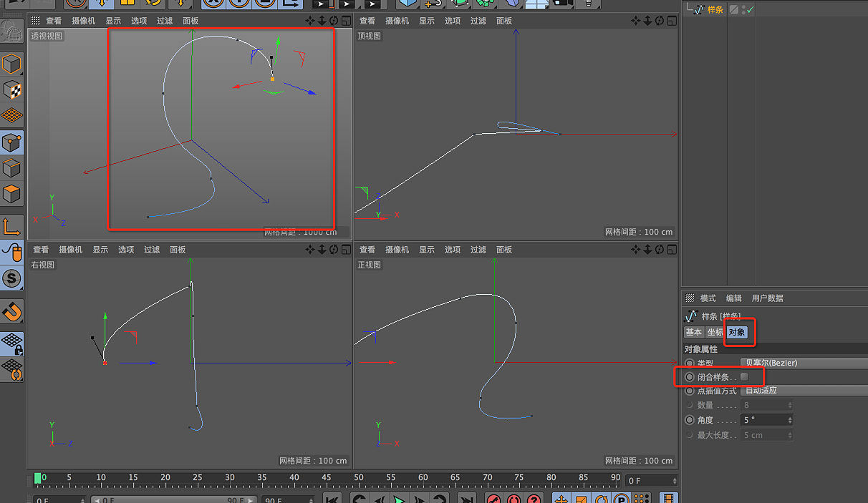
Task: Click the pan icon in the 正视图 viewport
Action: [x=636, y=250]
